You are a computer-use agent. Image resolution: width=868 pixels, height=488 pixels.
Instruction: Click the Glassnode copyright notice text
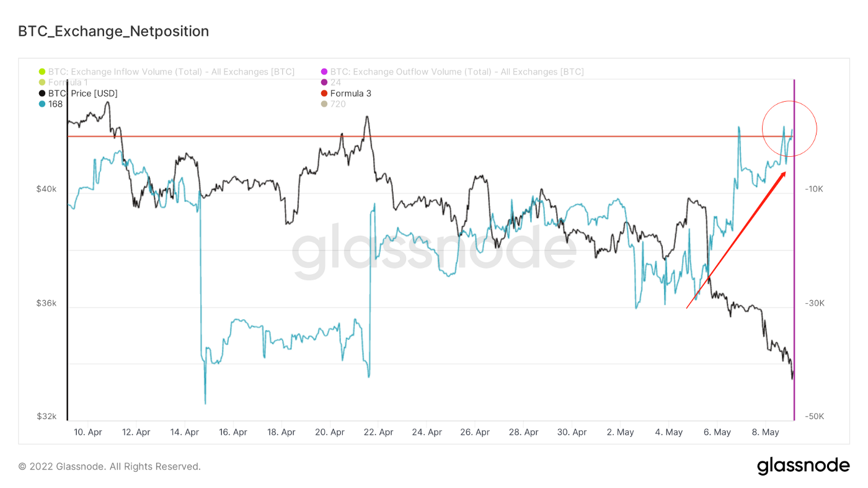[109, 466]
